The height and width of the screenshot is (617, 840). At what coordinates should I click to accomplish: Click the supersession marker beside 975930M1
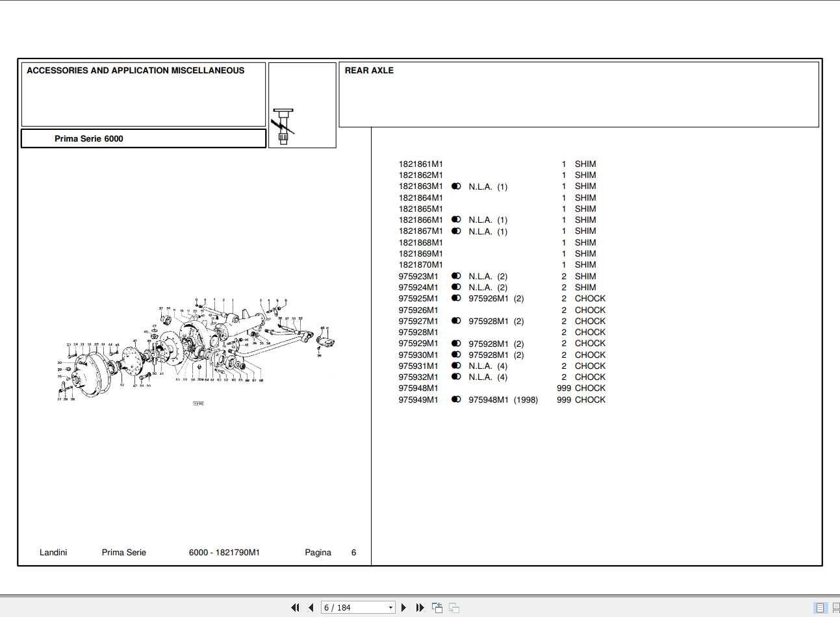[x=456, y=355]
